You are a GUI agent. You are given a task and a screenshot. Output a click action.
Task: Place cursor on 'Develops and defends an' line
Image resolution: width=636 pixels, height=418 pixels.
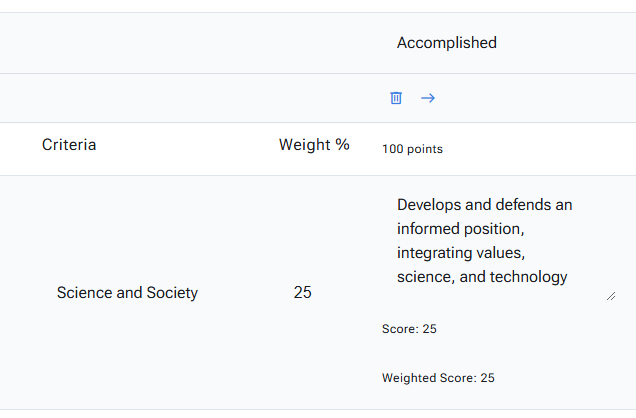484,205
